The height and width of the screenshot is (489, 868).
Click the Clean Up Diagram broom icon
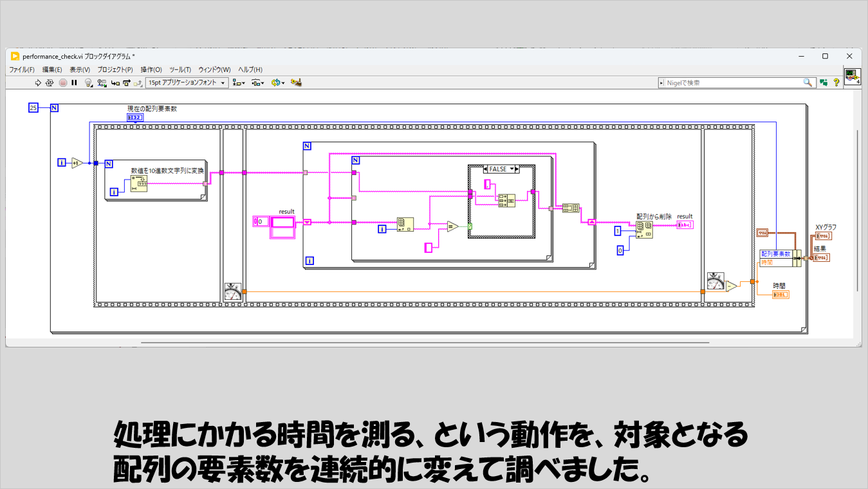click(296, 83)
